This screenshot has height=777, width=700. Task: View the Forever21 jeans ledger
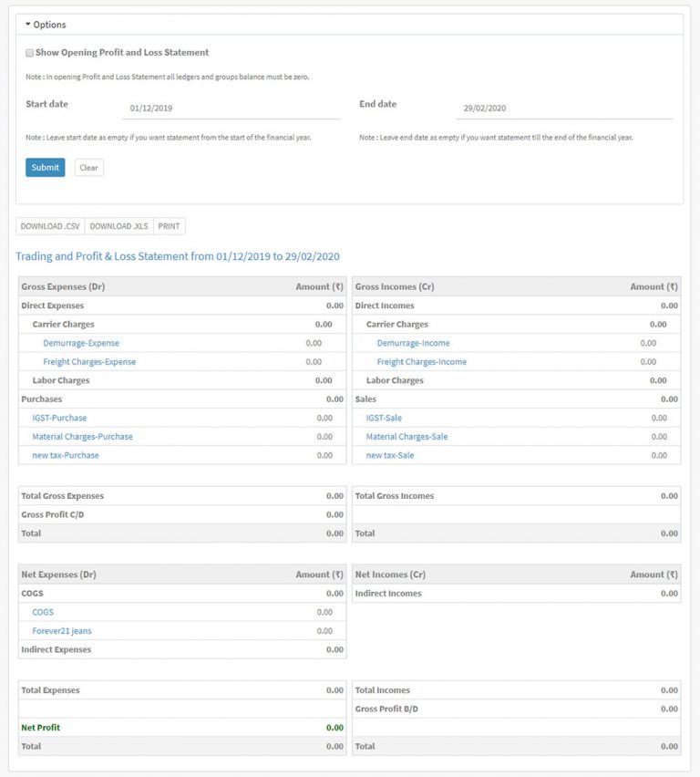(60, 630)
